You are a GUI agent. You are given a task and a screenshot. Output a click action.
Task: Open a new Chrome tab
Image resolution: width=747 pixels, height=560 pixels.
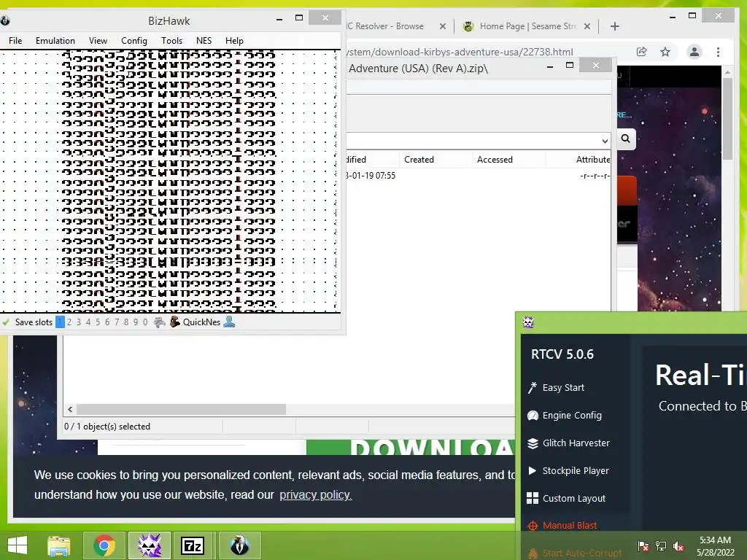pos(614,26)
